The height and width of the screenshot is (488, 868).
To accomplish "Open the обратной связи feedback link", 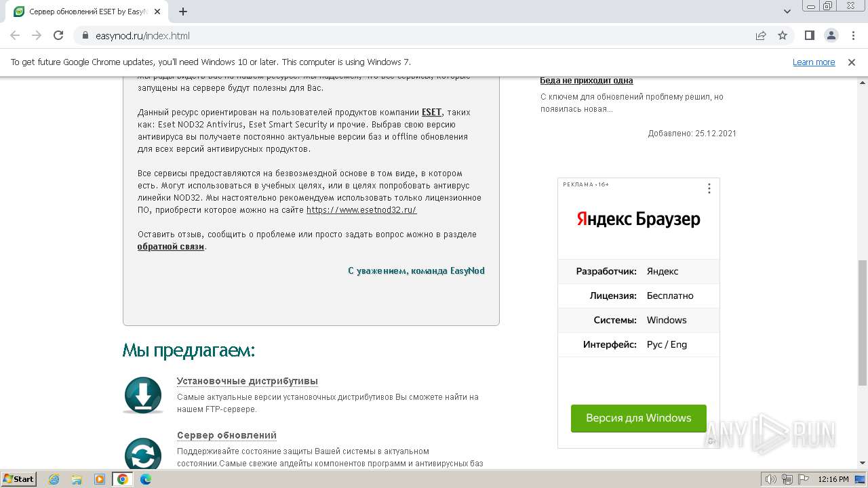I will point(171,246).
